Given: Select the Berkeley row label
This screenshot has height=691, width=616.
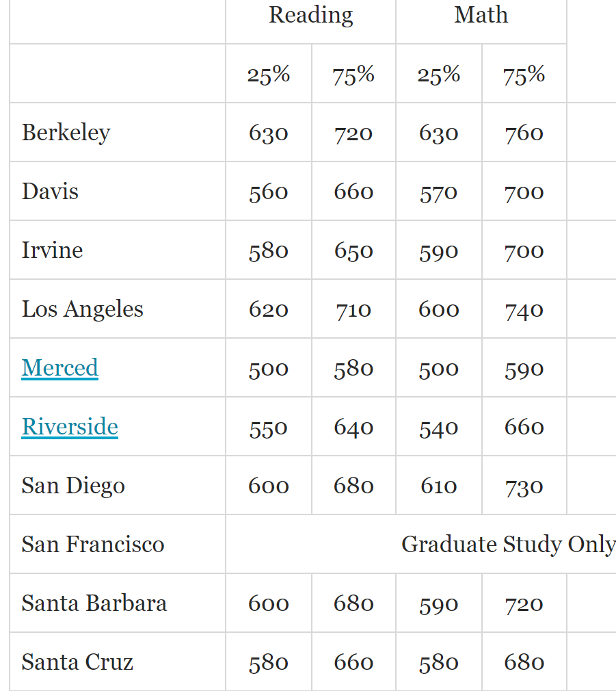Looking at the screenshot, I should [x=66, y=133].
